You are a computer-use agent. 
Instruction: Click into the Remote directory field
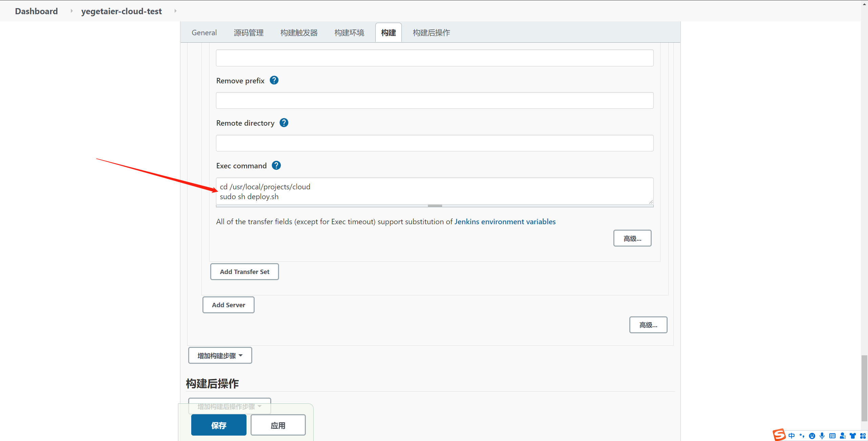pyautogui.click(x=435, y=143)
